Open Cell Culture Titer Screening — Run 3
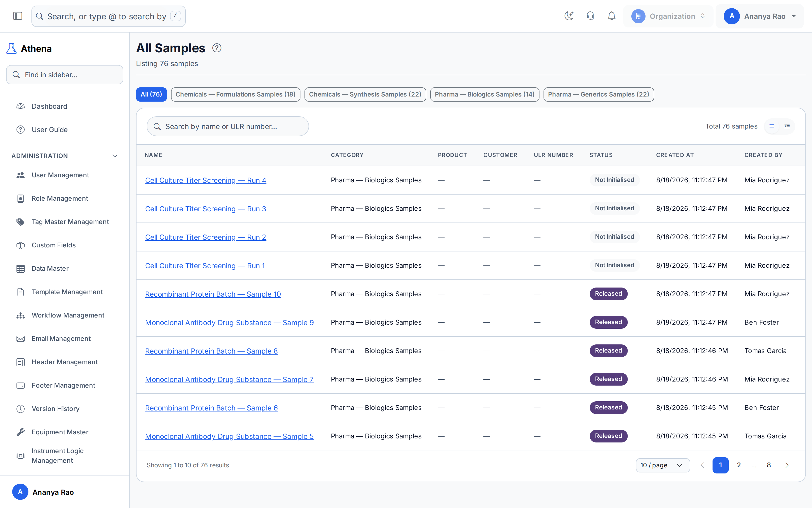This screenshot has width=812, height=508. click(x=206, y=209)
